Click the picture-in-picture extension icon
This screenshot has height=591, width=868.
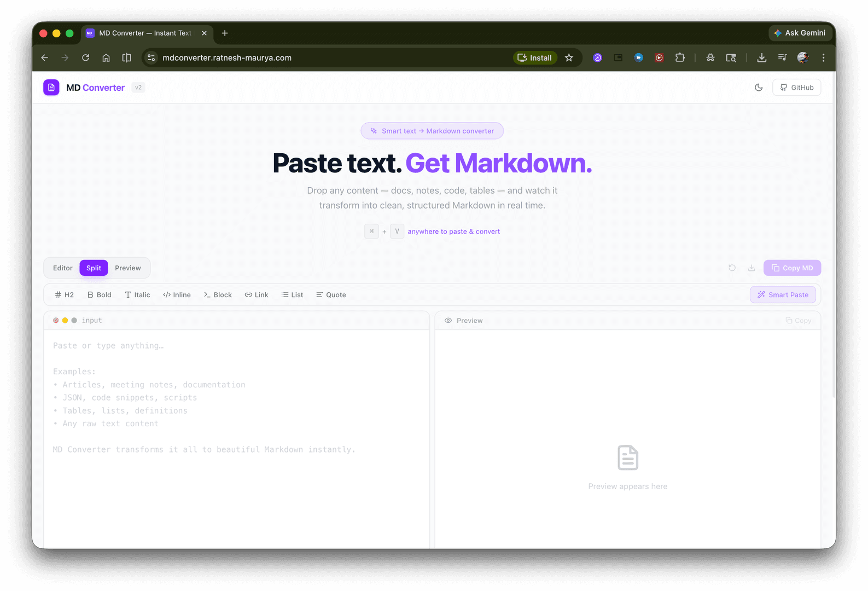618,57
